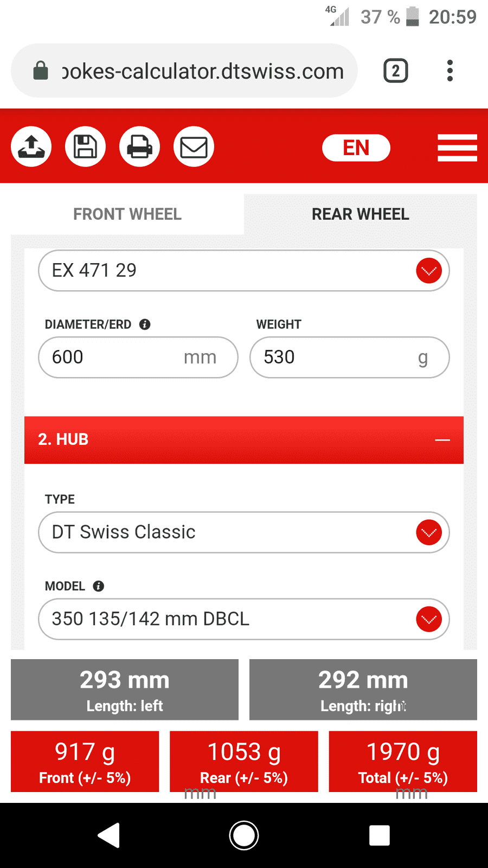The width and height of the screenshot is (488, 868).
Task: Click the upload/load configuration icon
Action: point(31,146)
